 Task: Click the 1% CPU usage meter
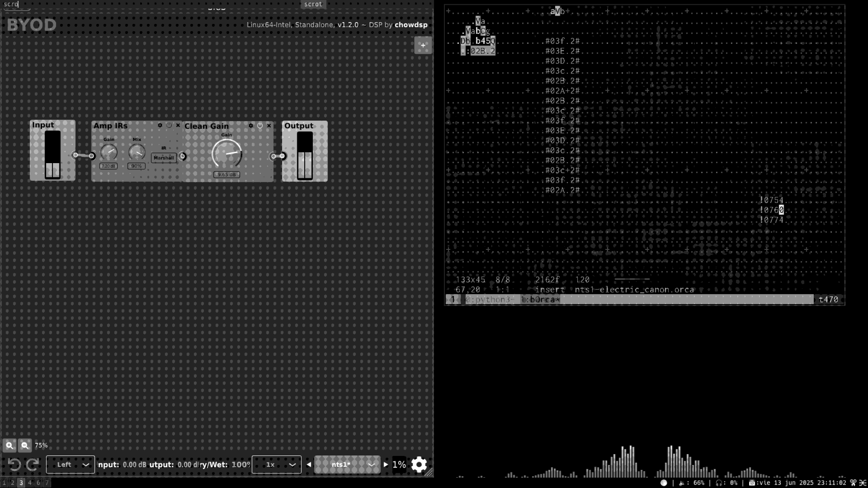point(399,465)
